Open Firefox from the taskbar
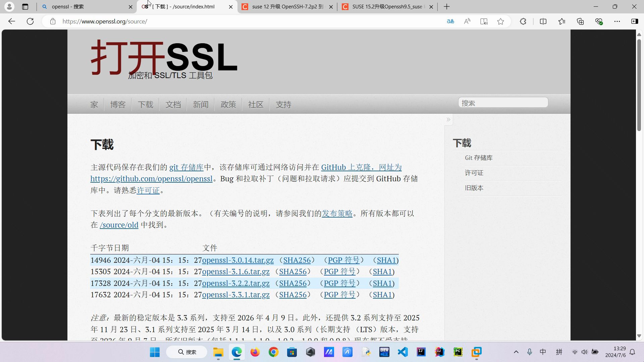 pos(255,352)
